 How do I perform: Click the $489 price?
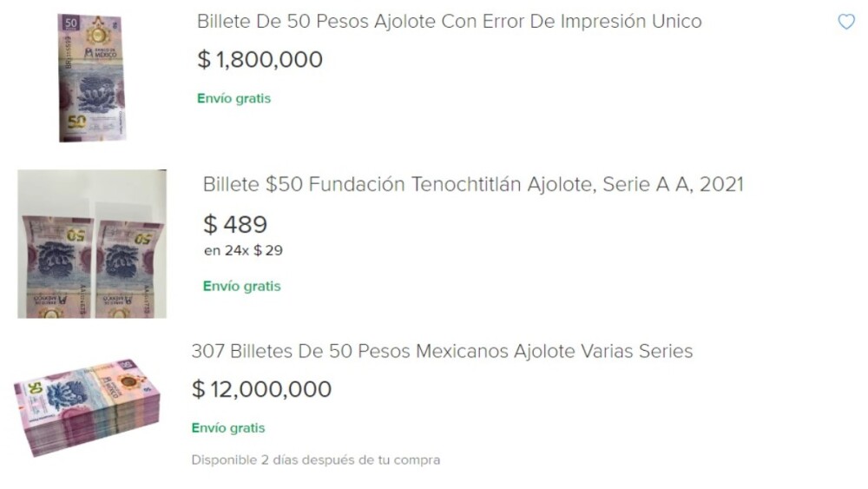click(234, 224)
